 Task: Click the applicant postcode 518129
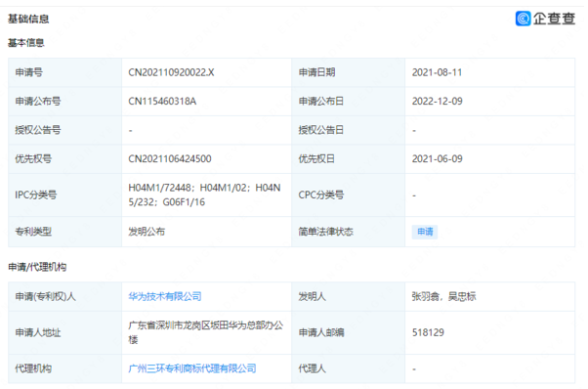(x=428, y=332)
